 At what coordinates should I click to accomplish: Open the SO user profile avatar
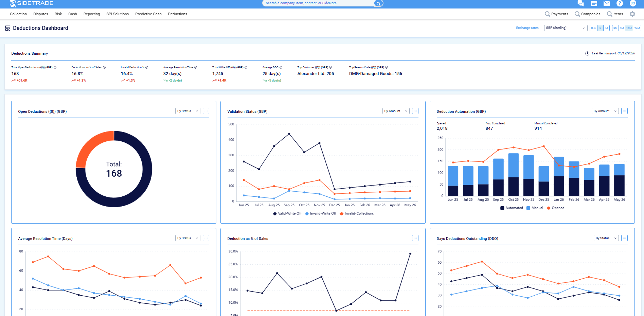click(632, 3)
